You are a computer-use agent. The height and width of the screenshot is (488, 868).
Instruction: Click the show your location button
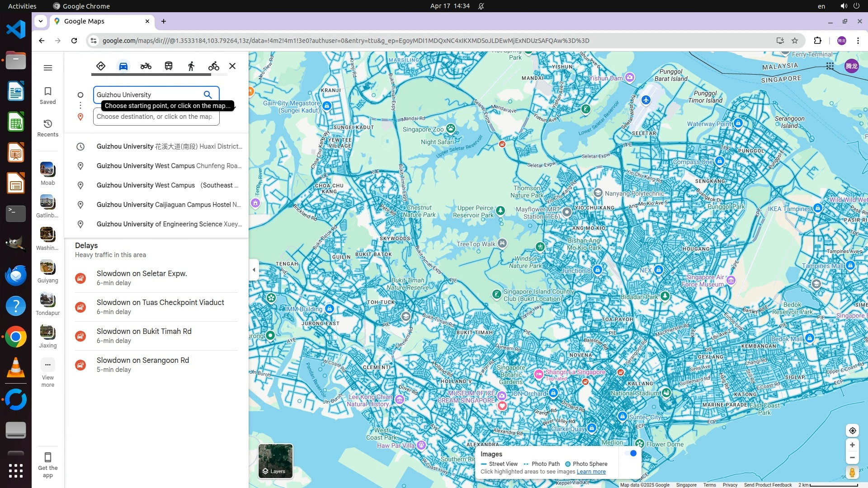click(x=852, y=431)
